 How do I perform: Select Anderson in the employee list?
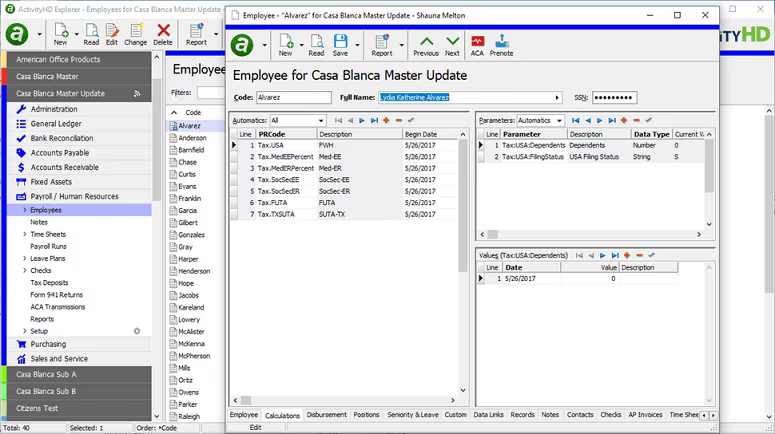(x=192, y=138)
